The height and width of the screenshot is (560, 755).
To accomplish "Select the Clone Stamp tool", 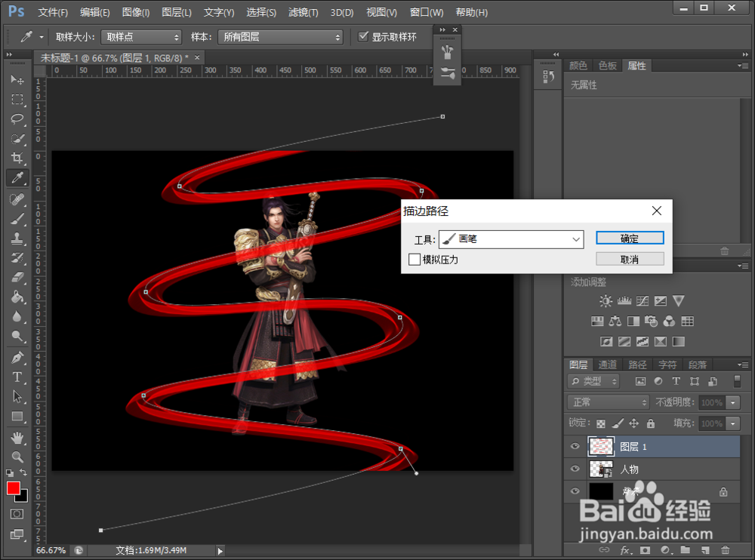I will [x=17, y=238].
